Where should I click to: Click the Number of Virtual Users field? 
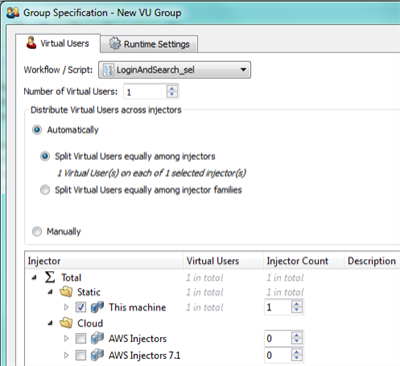[x=145, y=92]
